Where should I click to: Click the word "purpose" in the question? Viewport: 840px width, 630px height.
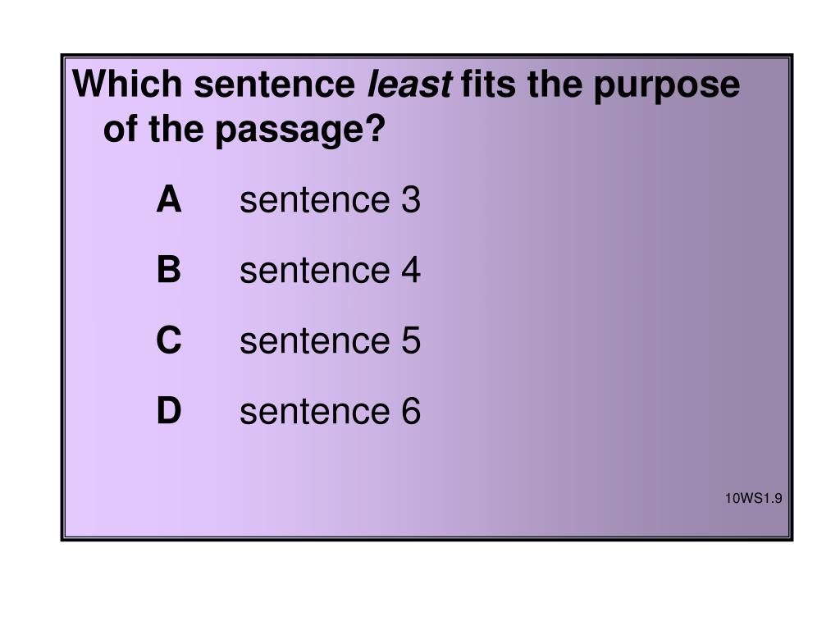pos(666,87)
